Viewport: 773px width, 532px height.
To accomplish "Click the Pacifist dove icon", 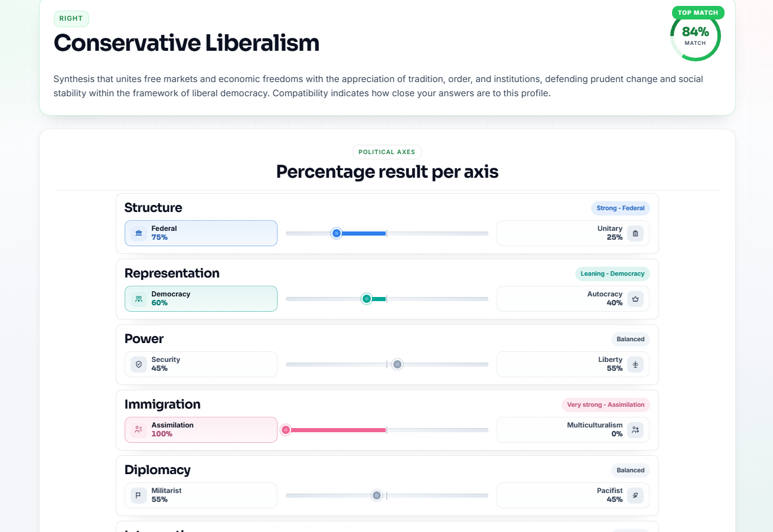I will [635, 495].
